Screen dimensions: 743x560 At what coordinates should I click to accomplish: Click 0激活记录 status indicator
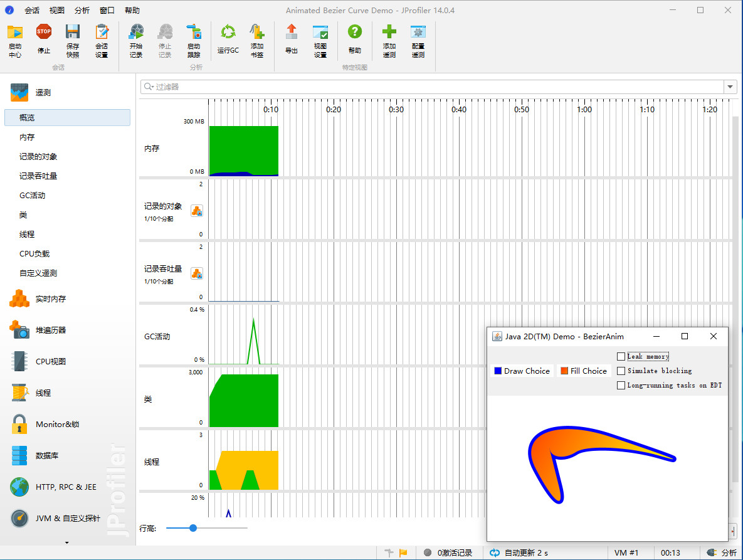pyautogui.click(x=448, y=552)
